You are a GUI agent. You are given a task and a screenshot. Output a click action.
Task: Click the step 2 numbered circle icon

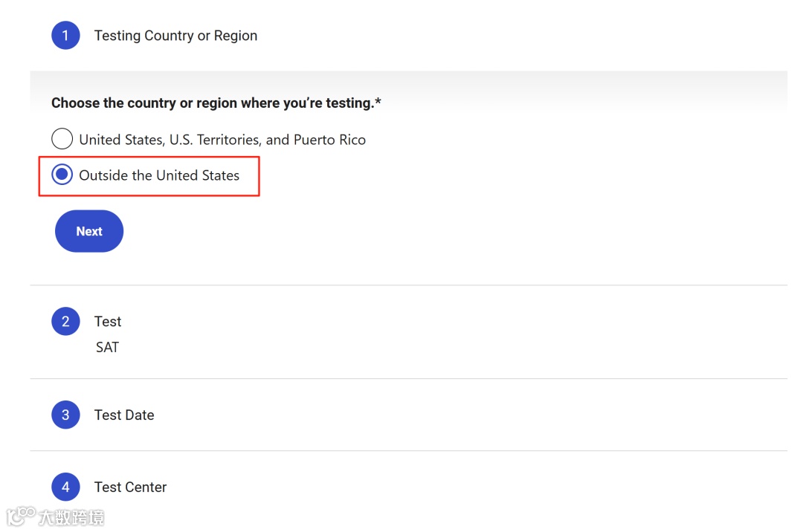tap(65, 322)
